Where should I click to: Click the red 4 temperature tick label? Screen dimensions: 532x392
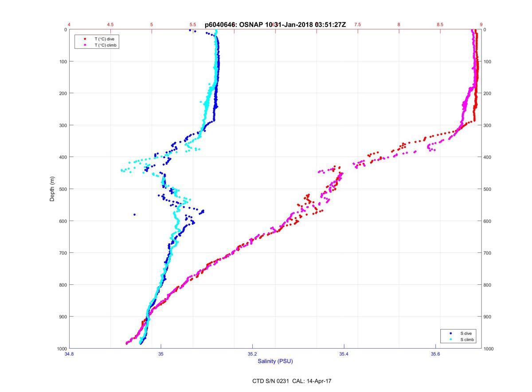tap(69, 25)
